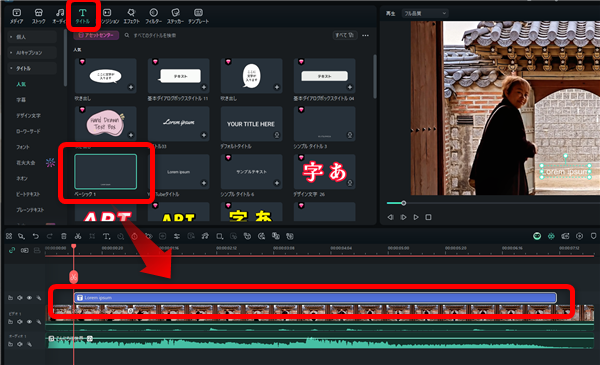Image resolution: width=600 pixels, height=365 pixels.
Task: Click the redo arrow in timeline toolbar
Action: 49,236
